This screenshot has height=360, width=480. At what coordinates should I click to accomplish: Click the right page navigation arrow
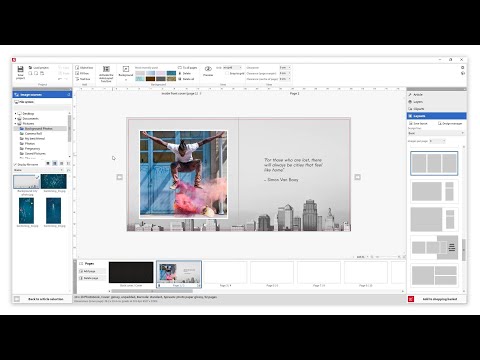[357, 177]
